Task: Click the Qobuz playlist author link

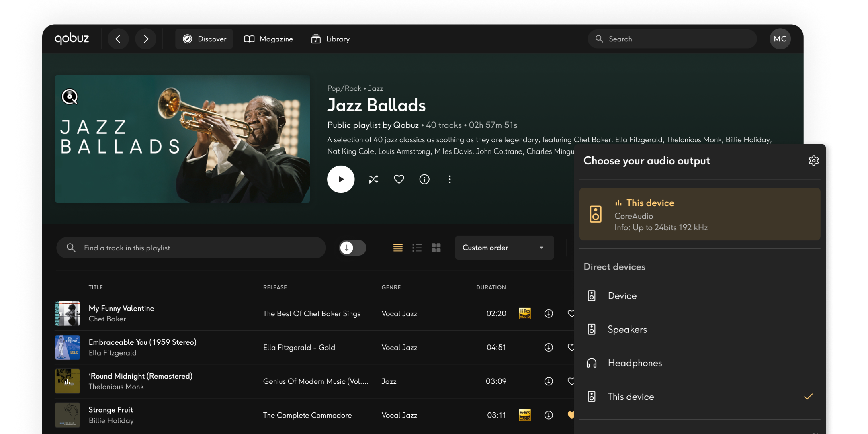Action: click(x=406, y=125)
